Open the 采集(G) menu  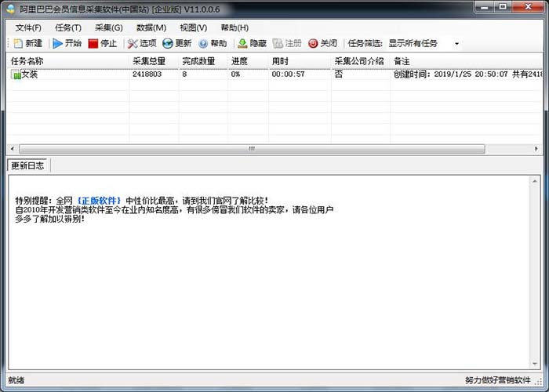tap(109, 27)
